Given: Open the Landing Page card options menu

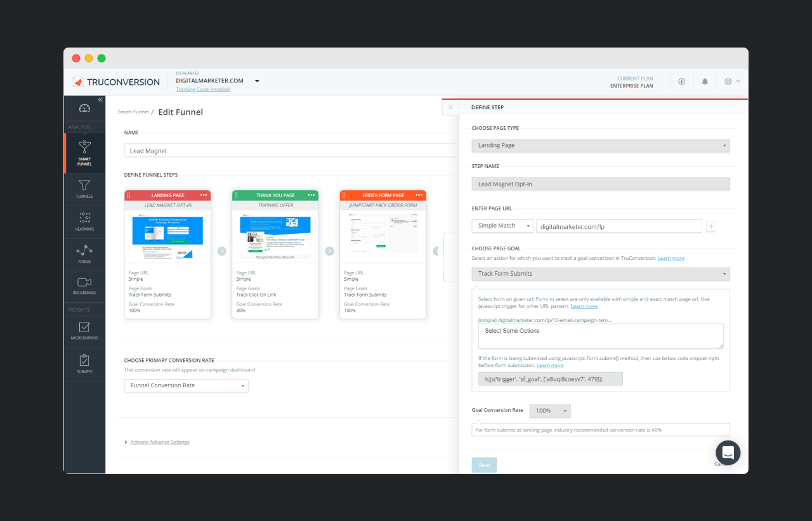Looking at the screenshot, I should [204, 195].
